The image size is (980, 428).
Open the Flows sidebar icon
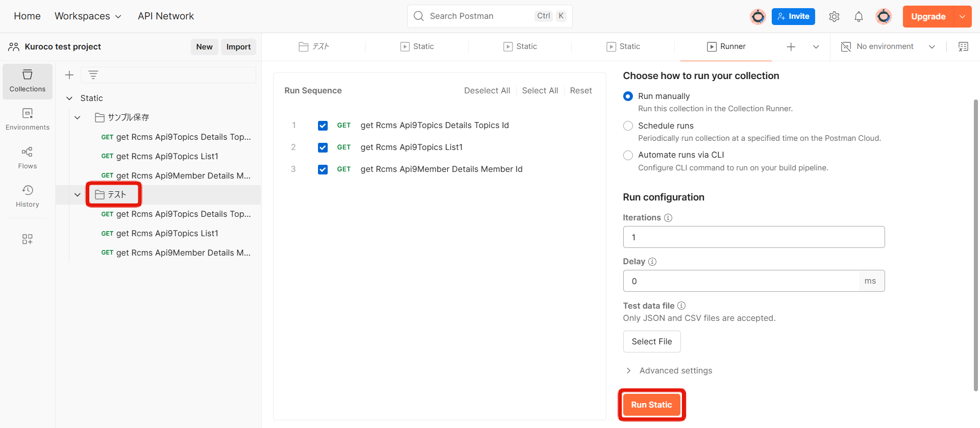click(28, 158)
